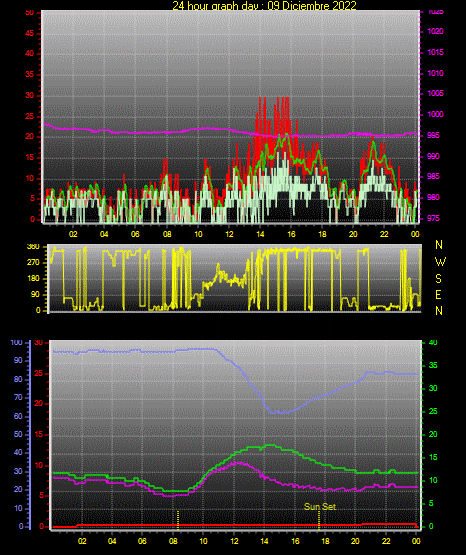Click the green 40 right axis label
The width and height of the screenshot is (466, 555).
coord(433,342)
